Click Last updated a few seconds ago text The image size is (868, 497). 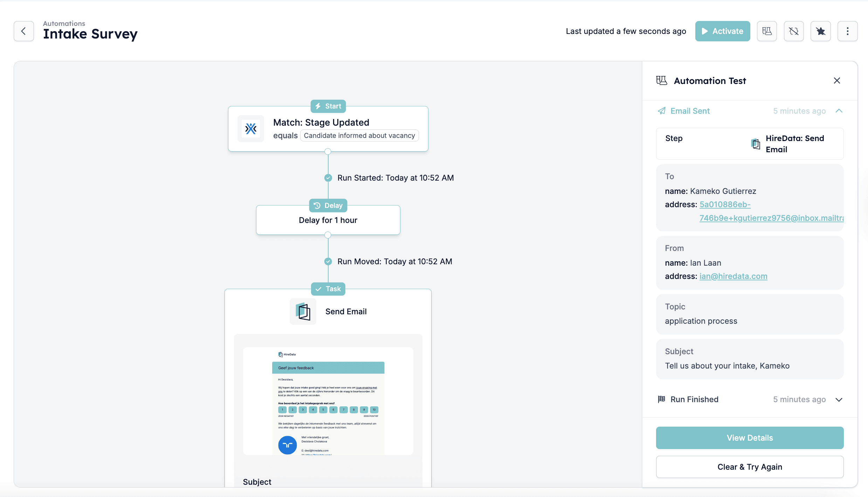tap(626, 31)
